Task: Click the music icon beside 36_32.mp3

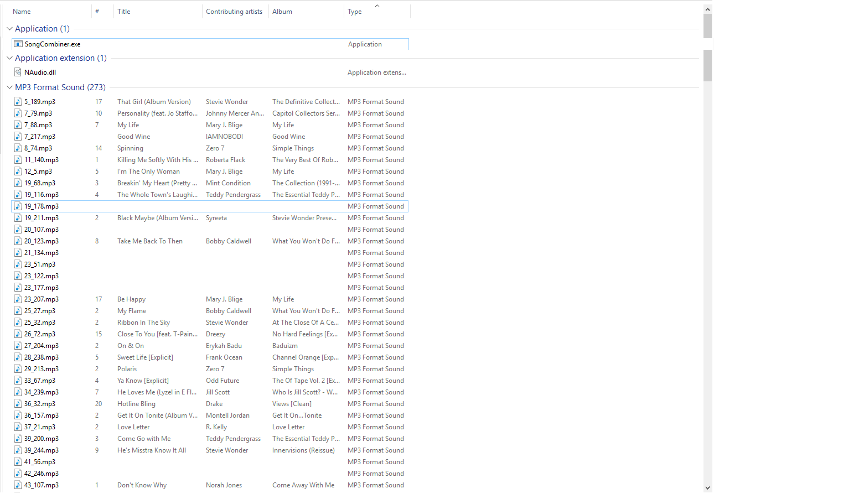Action: (18, 404)
